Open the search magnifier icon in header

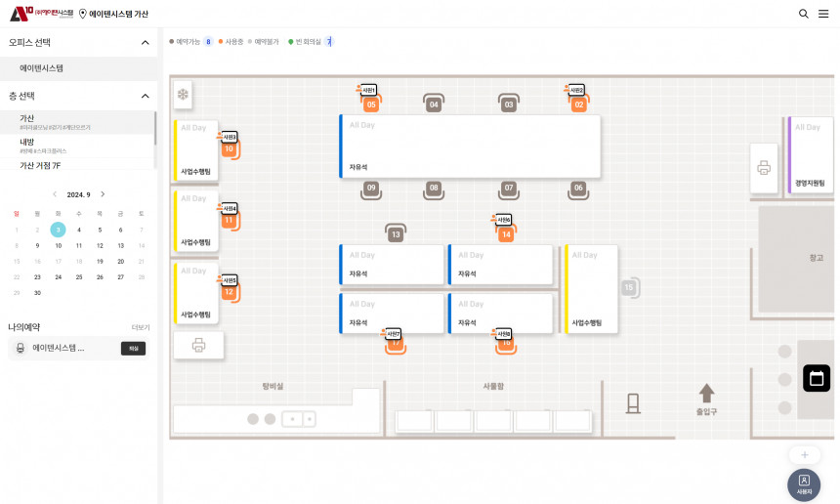(803, 14)
